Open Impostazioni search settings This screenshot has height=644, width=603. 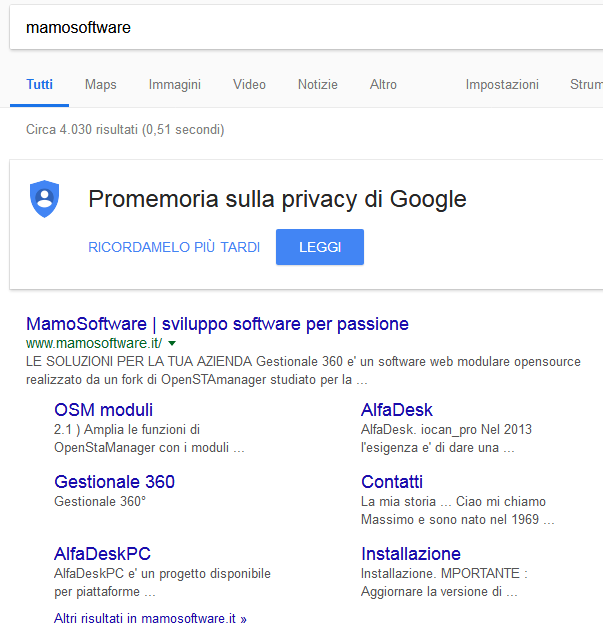502,85
